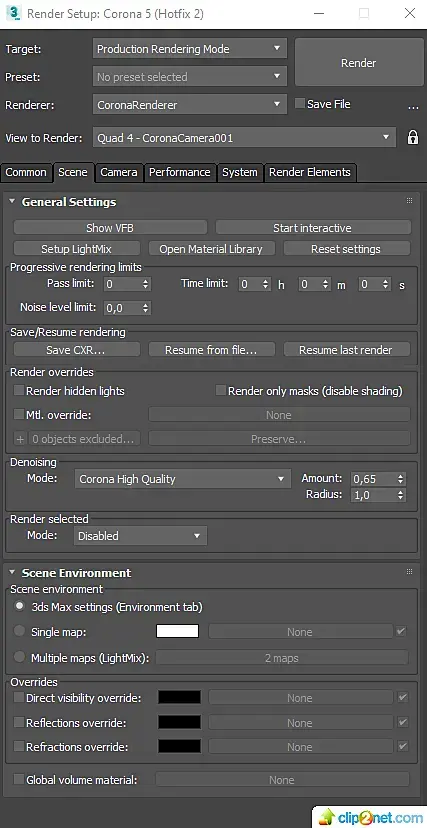
Task: Click the Render button
Action: tap(358, 63)
